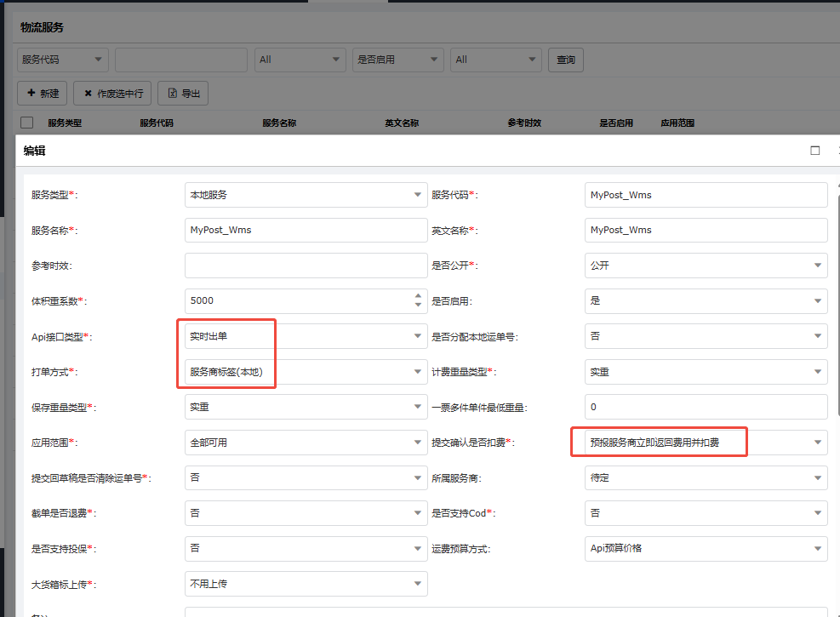
Task: Open the 是否支持Cod dropdown
Action: [x=706, y=513]
